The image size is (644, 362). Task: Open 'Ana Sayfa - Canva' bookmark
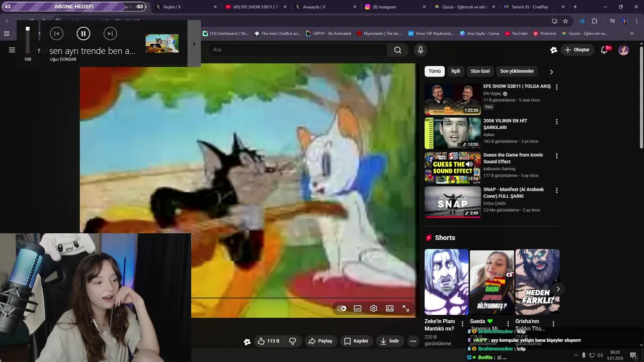coord(479,34)
